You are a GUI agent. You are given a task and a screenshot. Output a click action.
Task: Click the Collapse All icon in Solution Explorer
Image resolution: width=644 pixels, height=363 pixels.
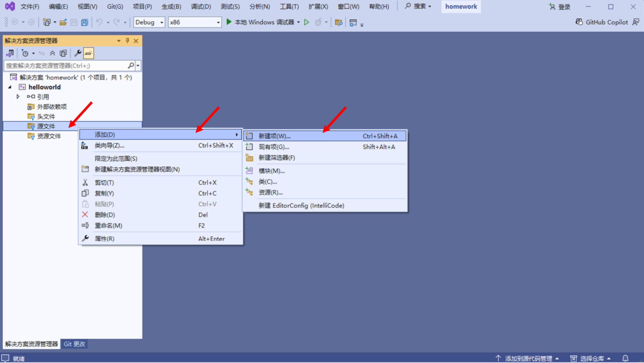pyautogui.click(x=52, y=53)
